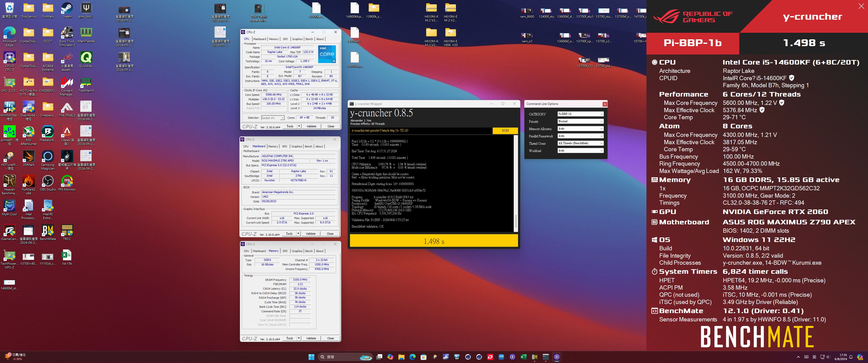Open the Bench tab in middle CPU-Z window
868x363 pixels.
coord(308,146)
